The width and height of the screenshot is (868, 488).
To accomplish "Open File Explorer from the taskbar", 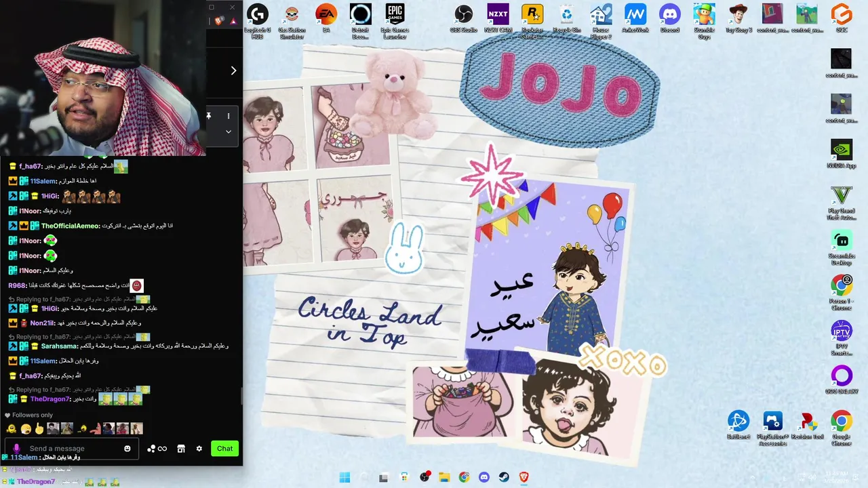I will tap(444, 477).
